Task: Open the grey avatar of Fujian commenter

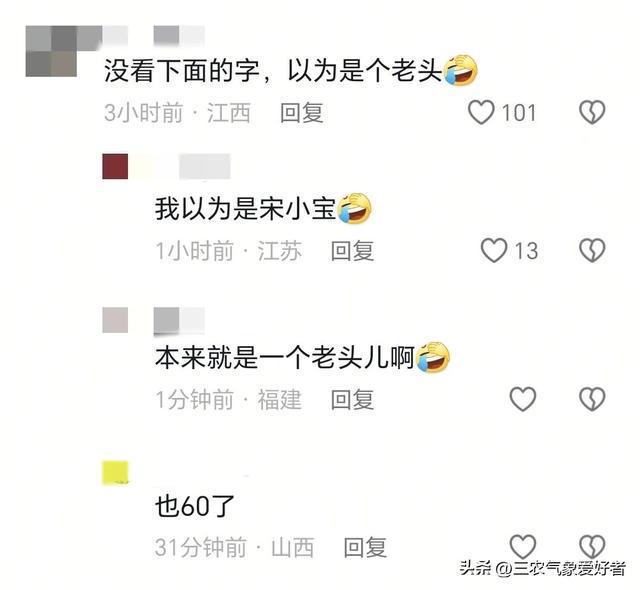Action: [x=115, y=320]
